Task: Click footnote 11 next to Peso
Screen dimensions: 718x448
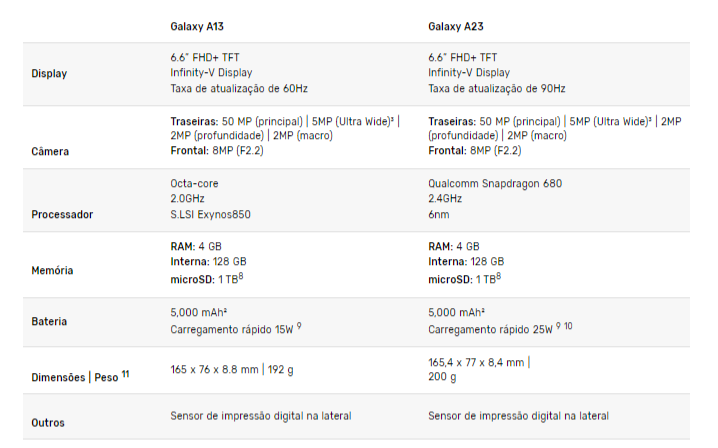Action: [x=125, y=374]
